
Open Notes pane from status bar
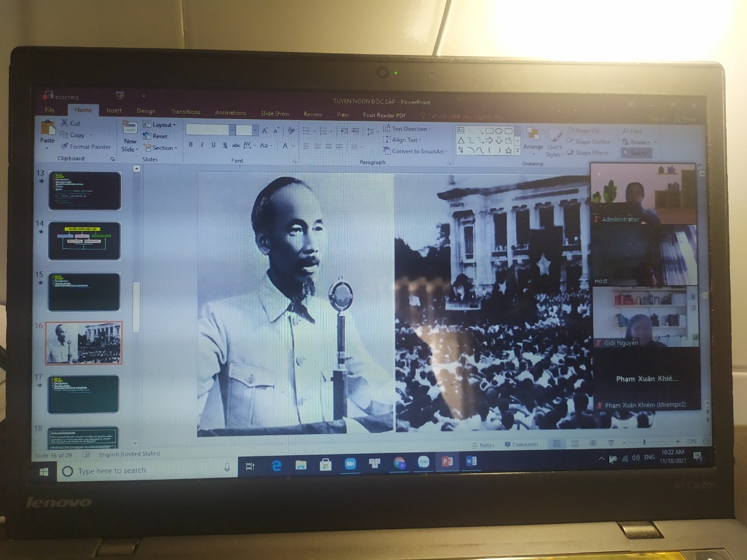coord(483,445)
